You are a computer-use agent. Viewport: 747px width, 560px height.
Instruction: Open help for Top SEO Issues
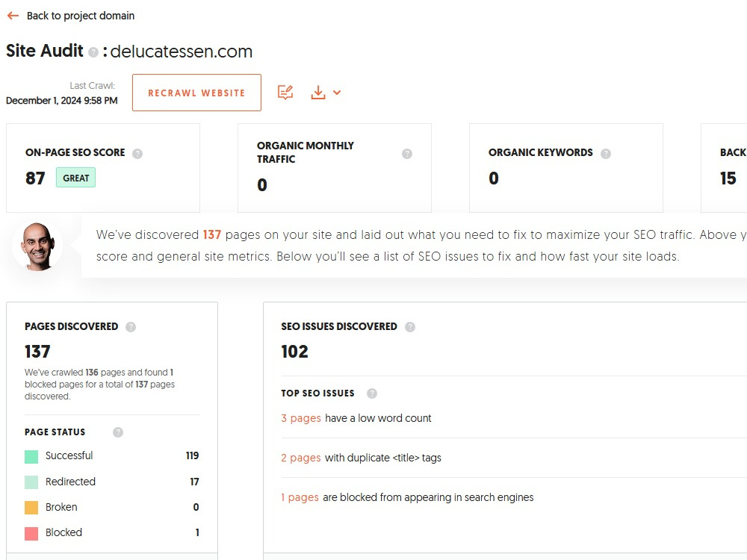371,393
